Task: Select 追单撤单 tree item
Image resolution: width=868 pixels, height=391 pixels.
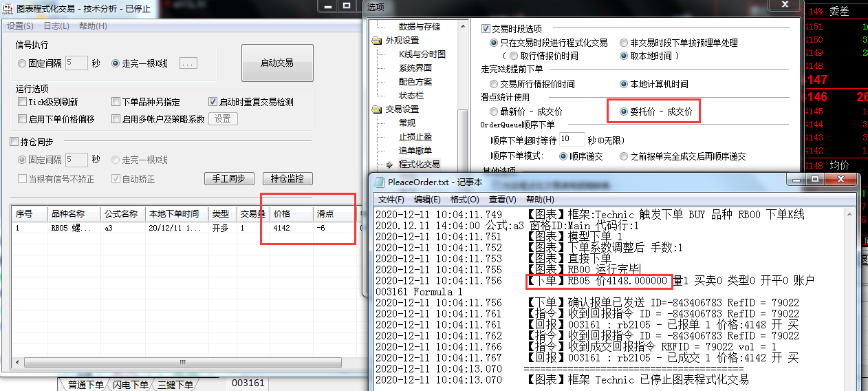Action: click(415, 151)
